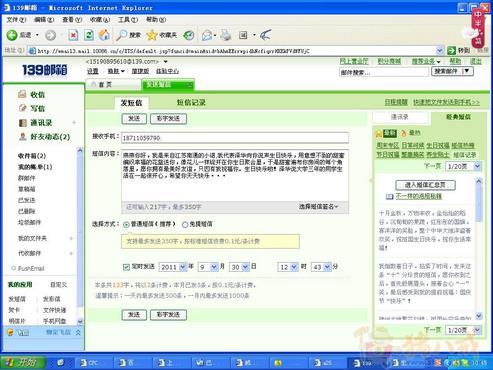The height and width of the screenshot is (370, 493).
Task: Click the 最热 hottest flame icon
Action: click(404, 133)
